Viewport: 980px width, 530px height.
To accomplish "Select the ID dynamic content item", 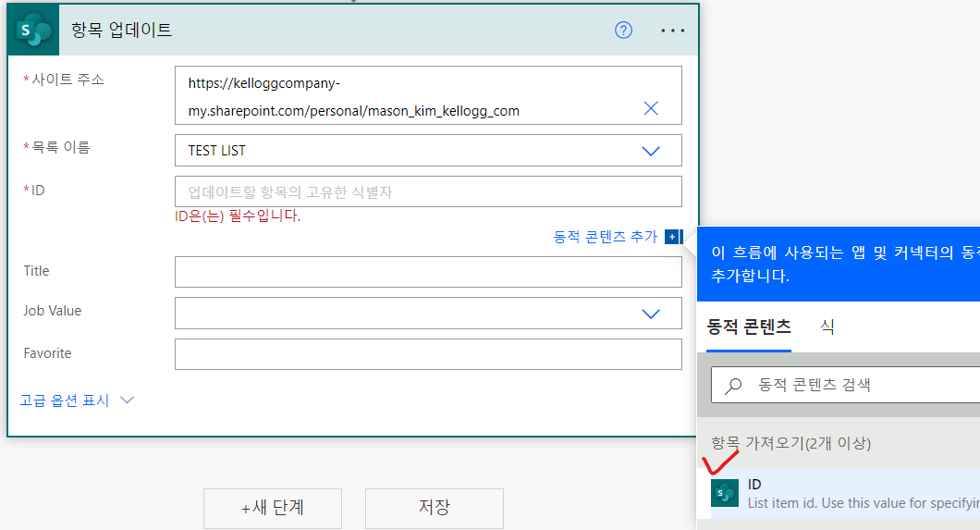I will pos(845,493).
